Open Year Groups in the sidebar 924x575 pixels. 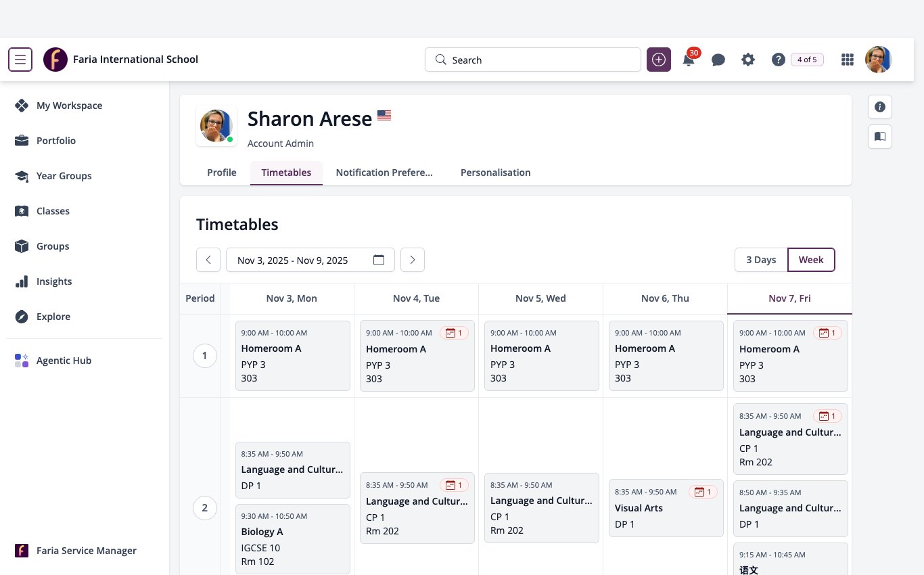(x=64, y=176)
